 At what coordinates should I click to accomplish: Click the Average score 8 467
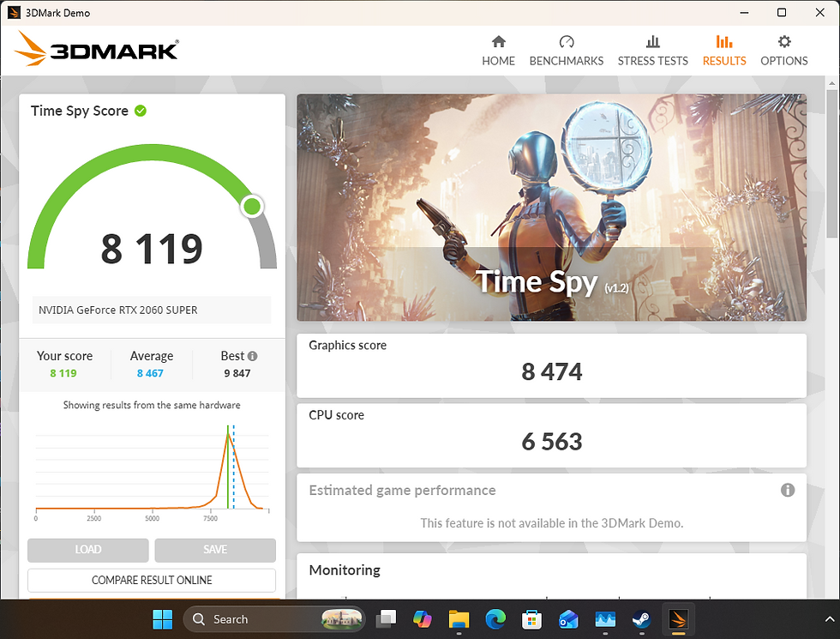coord(150,373)
